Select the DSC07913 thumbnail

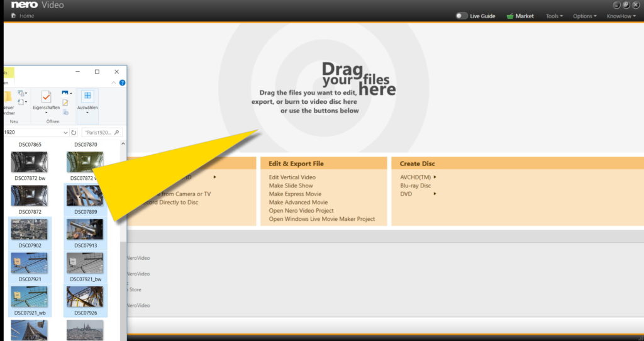(85, 229)
